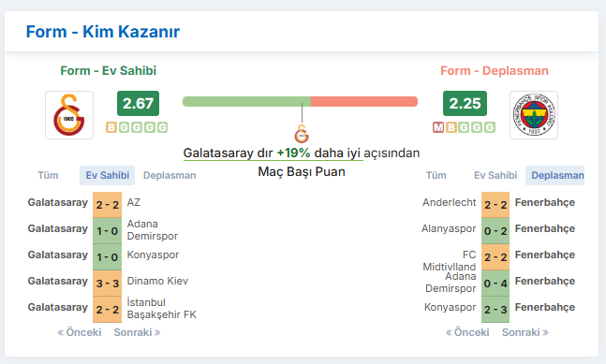
Task: Click the Fenerbahçe club crest
Action: click(534, 115)
